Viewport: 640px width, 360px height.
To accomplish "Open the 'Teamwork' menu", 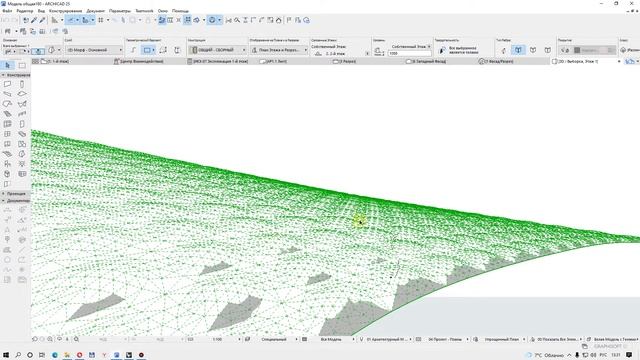I will (x=144, y=11).
